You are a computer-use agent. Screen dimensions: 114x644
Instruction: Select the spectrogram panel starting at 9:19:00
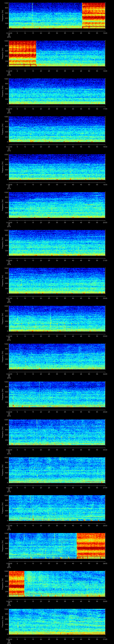click(x=57, y=205)
